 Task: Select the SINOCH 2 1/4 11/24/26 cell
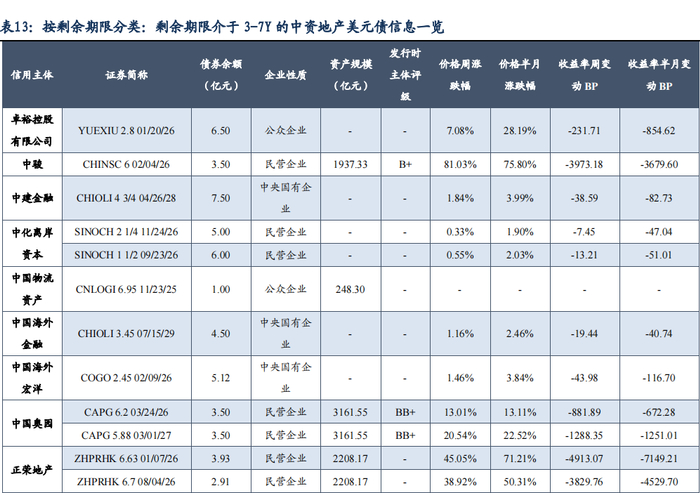(x=126, y=232)
